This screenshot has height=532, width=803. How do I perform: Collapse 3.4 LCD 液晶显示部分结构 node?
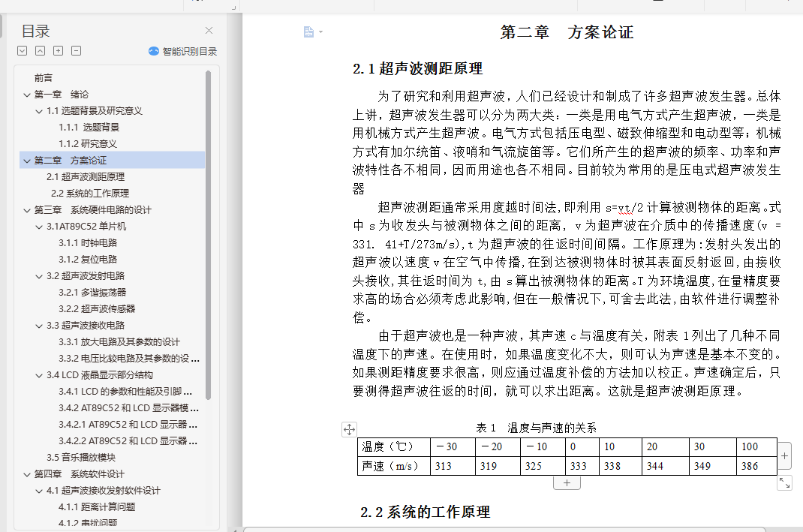39,375
